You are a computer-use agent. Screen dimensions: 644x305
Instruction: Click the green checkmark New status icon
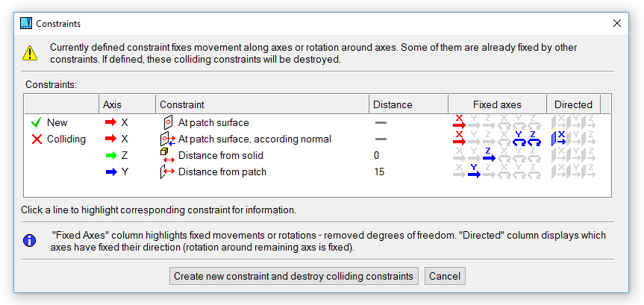point(34,122)
